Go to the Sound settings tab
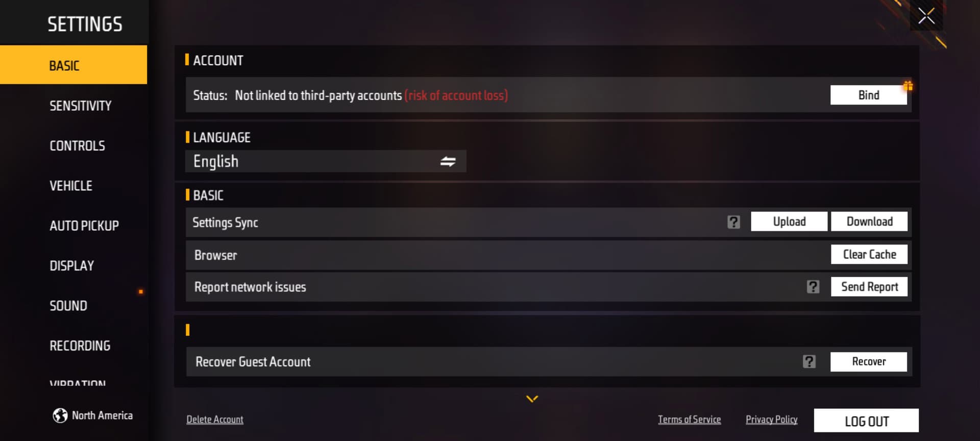The height and width of the screenshot is (441, 980). pos(68,306)
